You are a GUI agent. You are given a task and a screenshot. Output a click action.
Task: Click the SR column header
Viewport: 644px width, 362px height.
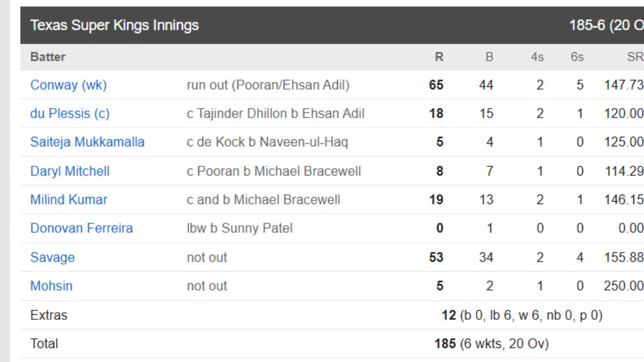[635, 57]
